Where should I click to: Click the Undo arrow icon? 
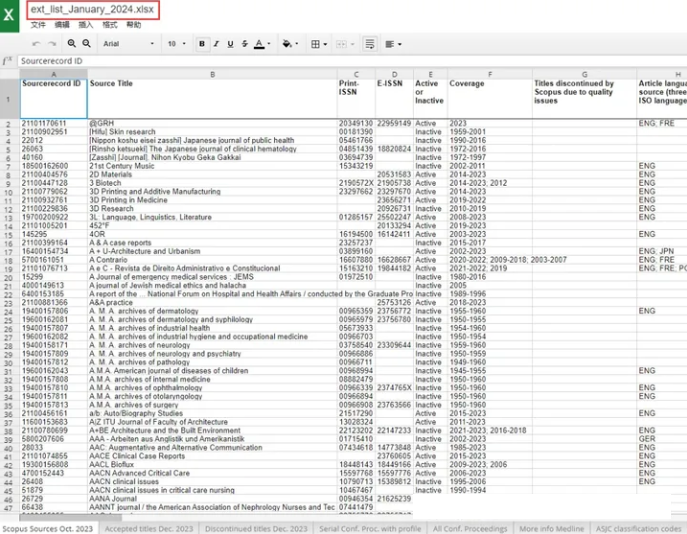[36, 44]
